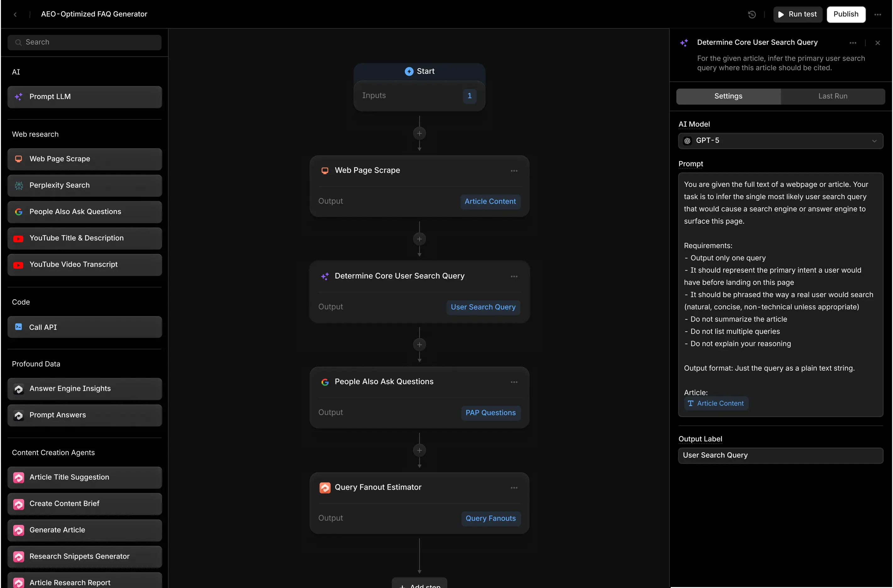Screen dimensions: 893x588
Task: Publish the workflow
Action: (846, 14)
